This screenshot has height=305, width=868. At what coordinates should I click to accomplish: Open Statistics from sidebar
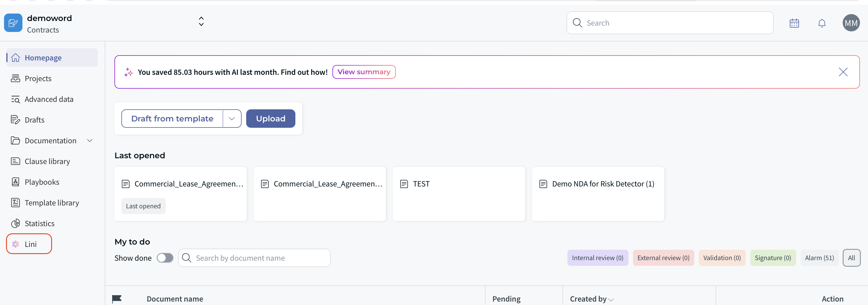tap(39, 223)
